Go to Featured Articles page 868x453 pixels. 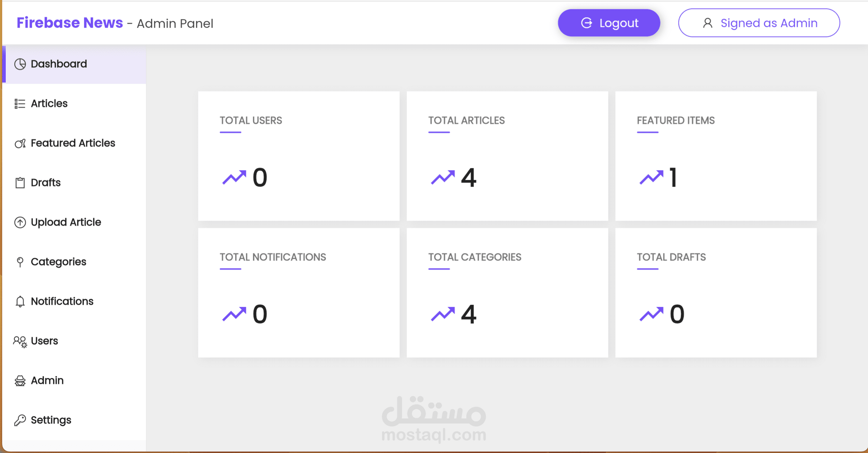tap(73, 143)
